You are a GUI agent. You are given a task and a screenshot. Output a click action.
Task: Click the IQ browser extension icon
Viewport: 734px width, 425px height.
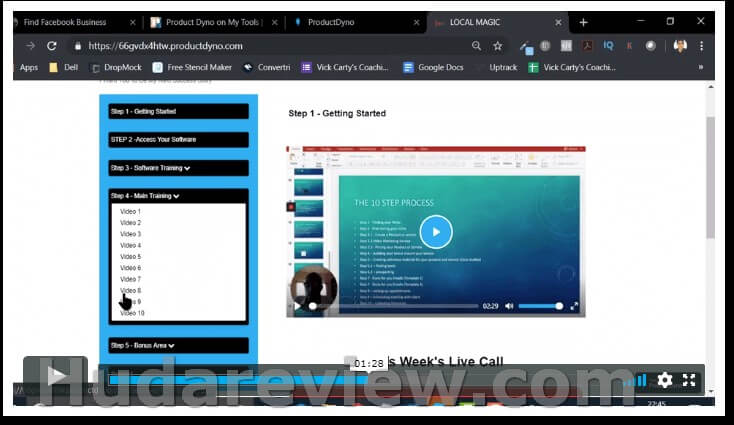pyautogui.click(x=608, y=45)
